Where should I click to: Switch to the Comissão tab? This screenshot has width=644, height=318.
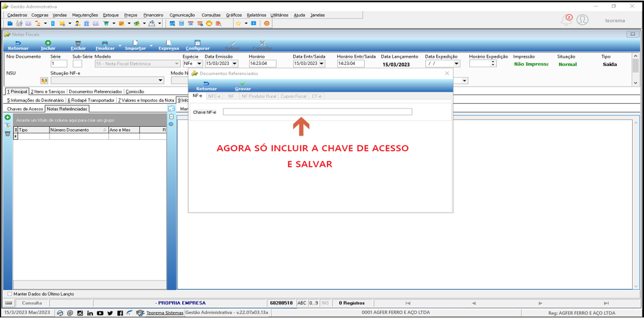134,92
